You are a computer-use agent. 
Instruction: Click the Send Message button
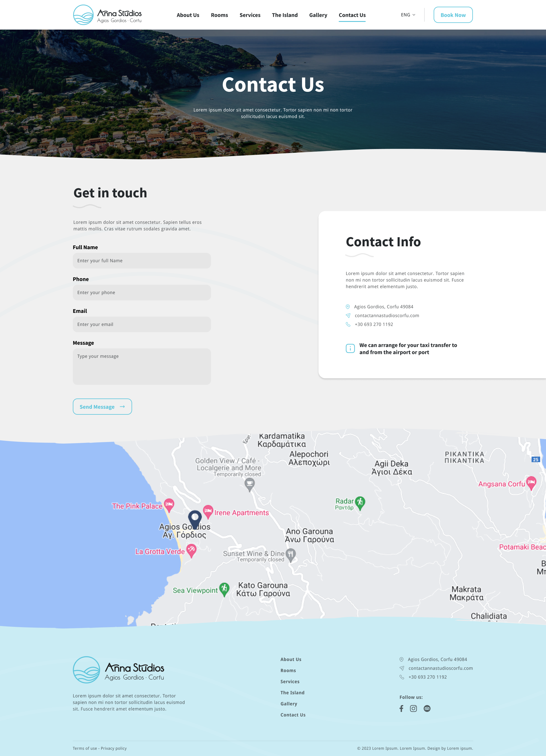(x=102, y=407)
